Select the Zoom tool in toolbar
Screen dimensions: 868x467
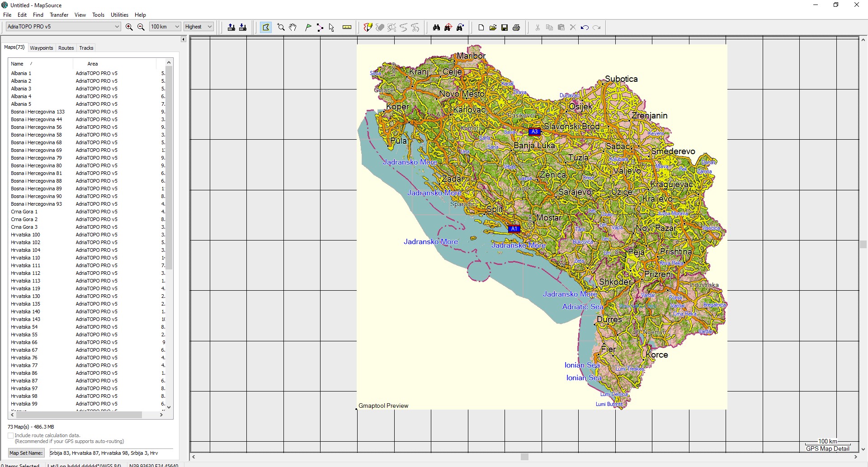tap(281, 27)
